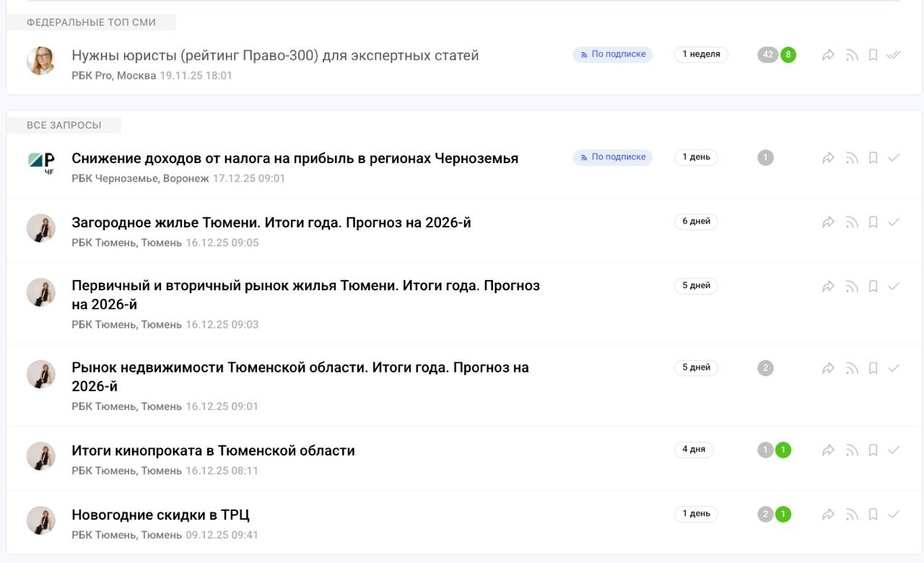Open 'Снижение доходов от налога на прибыль' request
Viewport: 924px width, 563px height.
(x=295, y=158)
